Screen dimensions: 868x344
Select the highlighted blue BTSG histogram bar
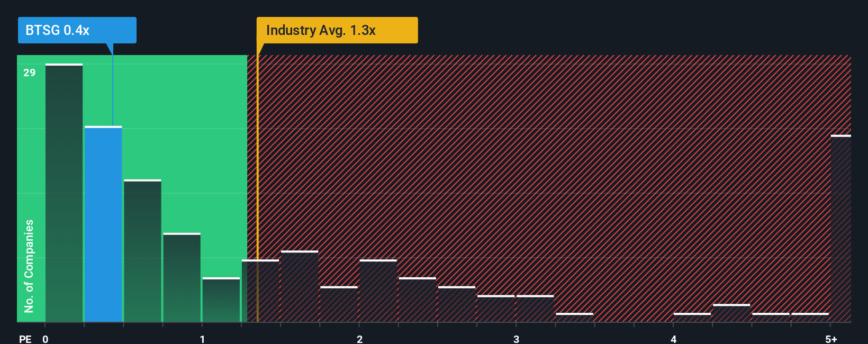pos(103,224)
